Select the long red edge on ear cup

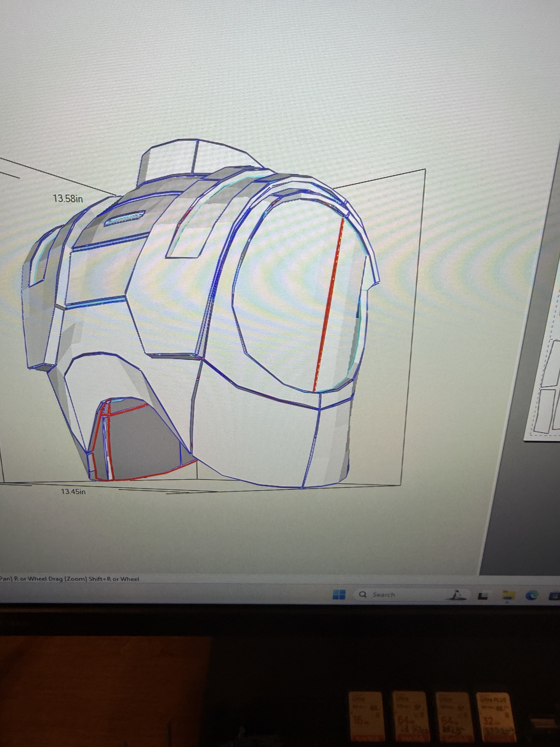click(x=329, y=304)
